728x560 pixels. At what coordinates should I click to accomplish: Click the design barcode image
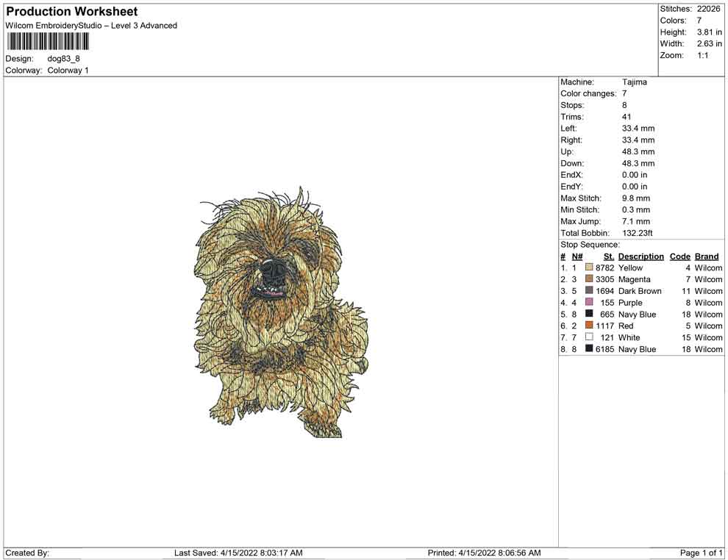pyautogui.click(x=47, y=42)
